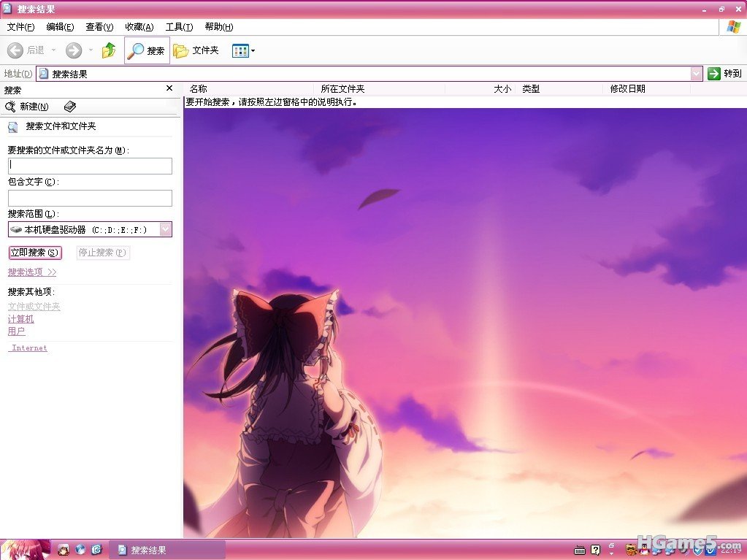Launch the globe browser quick launch icon
This screenshot has width=747, height=560.
[80, 550]
